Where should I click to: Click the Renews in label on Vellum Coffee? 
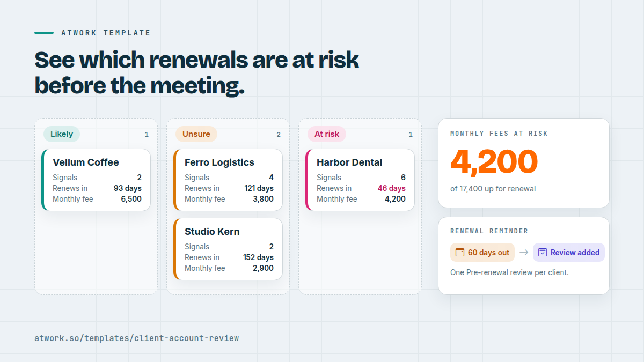70,188
